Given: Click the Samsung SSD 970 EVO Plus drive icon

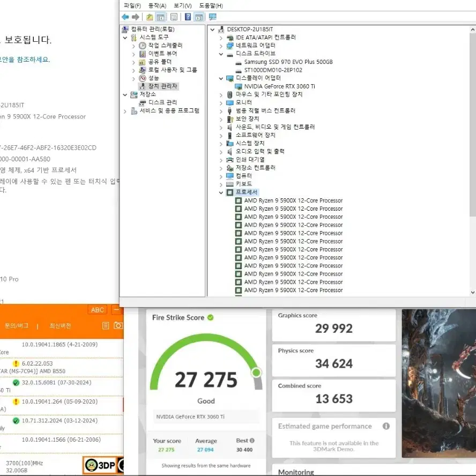Looking at the screenshot, I should [x=239, y=62].
